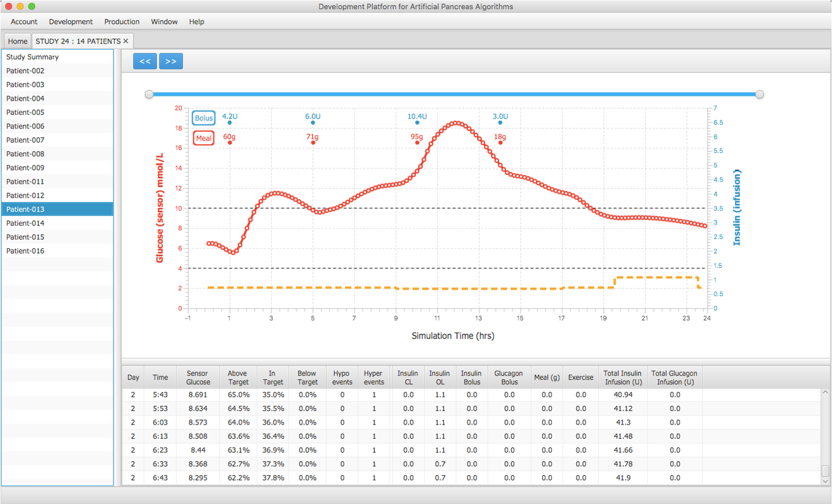
Task: Toggle the Meal legend box
Action: (x=204, y=138)
